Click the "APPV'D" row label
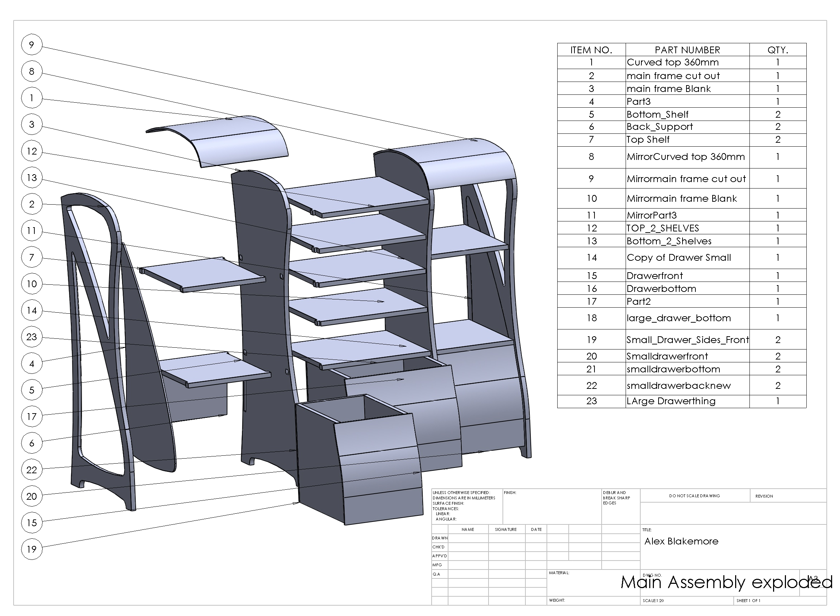Viewport: 840px width, 616px height. [x=440, y=556]
